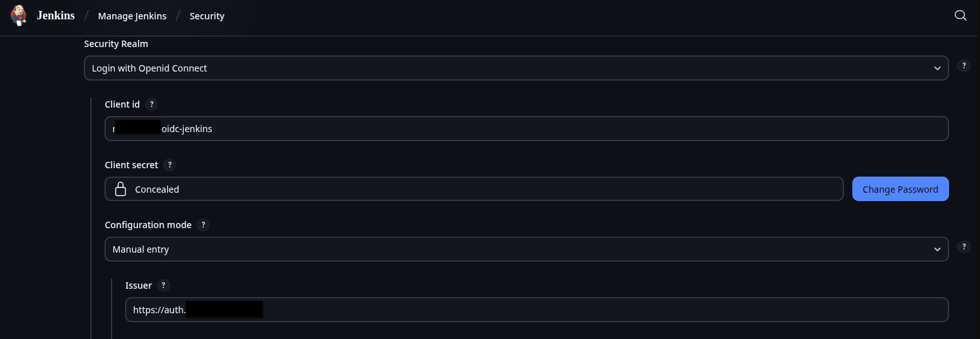Go to Manage Jenkins breadcrumb
Screen dimensions: 980x339
132,16
